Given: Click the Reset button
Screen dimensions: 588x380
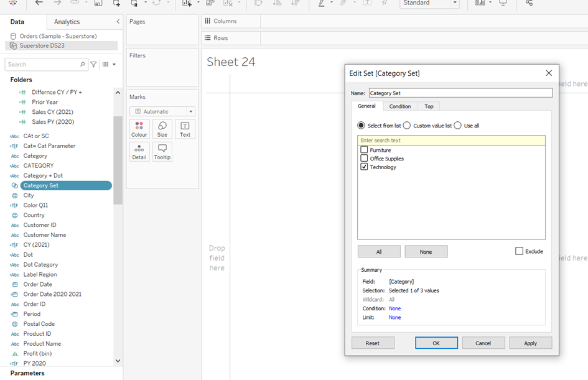Looking at the screenshot, I should pos(373,343).
